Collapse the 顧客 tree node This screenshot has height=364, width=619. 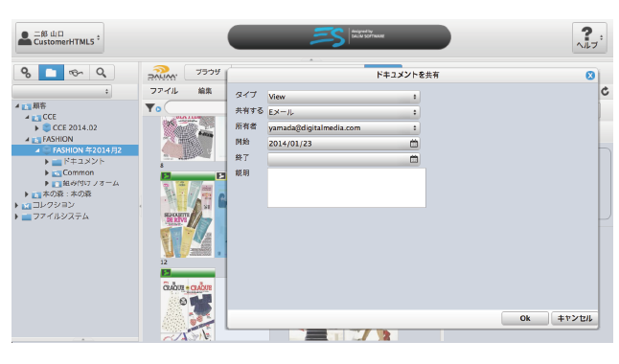(x=17, y=105)
